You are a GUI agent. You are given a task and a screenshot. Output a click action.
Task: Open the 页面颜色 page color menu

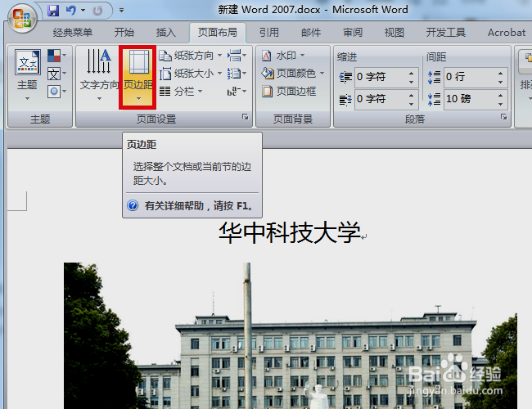point(293,74)
